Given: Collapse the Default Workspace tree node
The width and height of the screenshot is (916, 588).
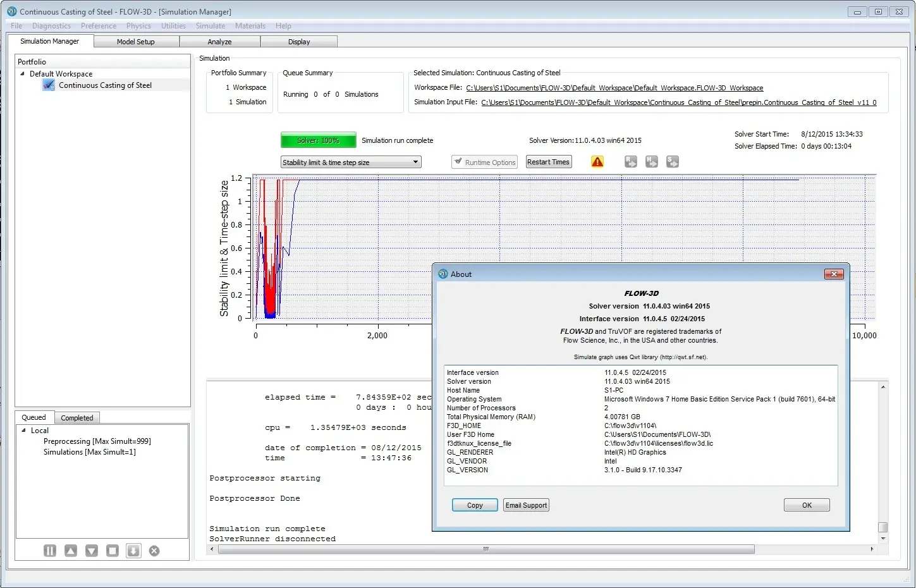Looking at the screenshot, I should 23,74.
